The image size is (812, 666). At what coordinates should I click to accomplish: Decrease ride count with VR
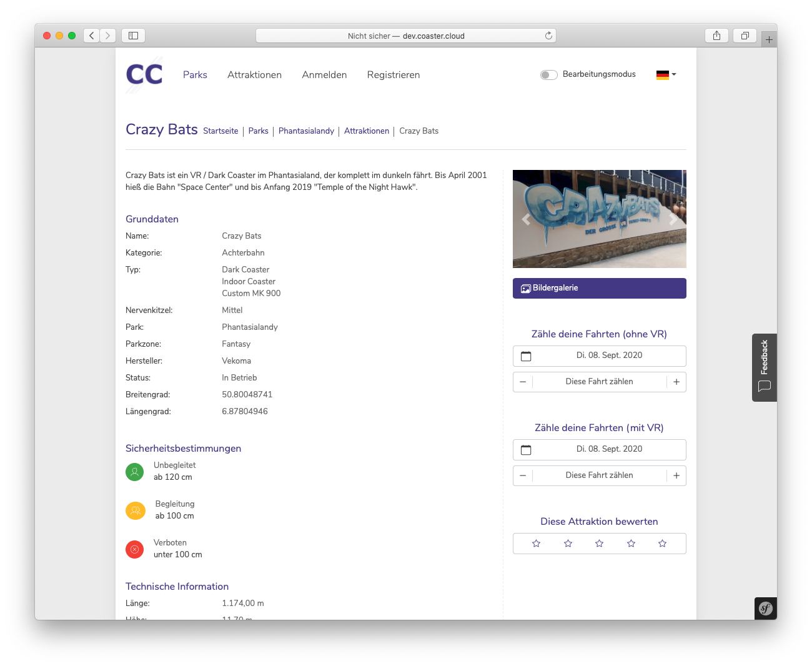523,475
